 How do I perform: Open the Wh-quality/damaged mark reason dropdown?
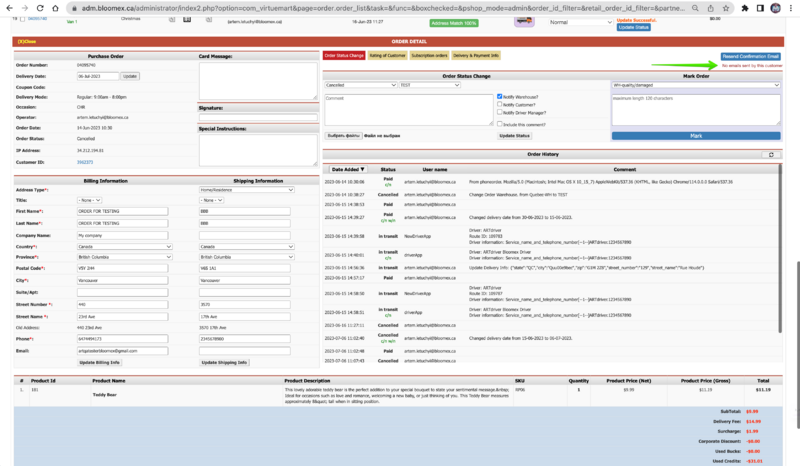(696, 85)
